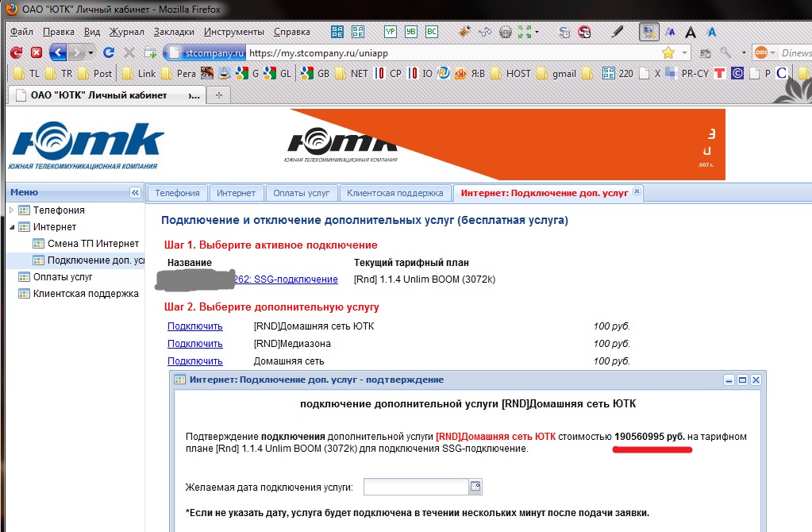Click the large black A font icon
812x532 pixels.
coord(691,33)
